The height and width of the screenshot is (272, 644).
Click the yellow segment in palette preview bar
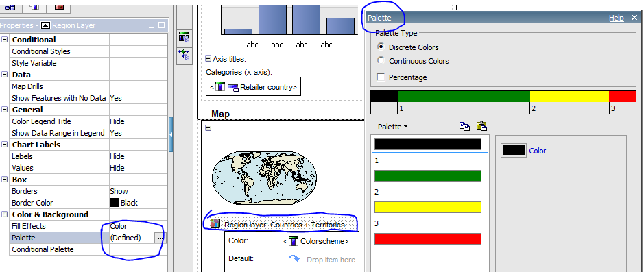[x=569, y=97]
